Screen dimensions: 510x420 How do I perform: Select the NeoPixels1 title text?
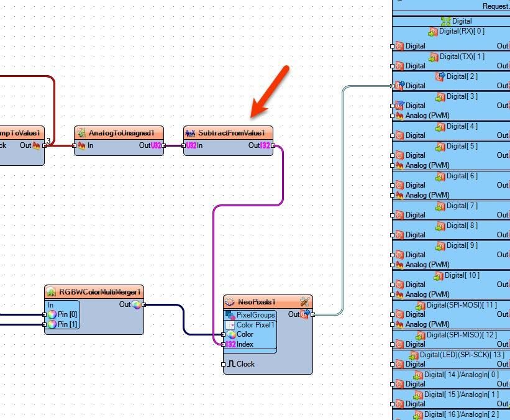pyautogui.click(x=257, y=302)
